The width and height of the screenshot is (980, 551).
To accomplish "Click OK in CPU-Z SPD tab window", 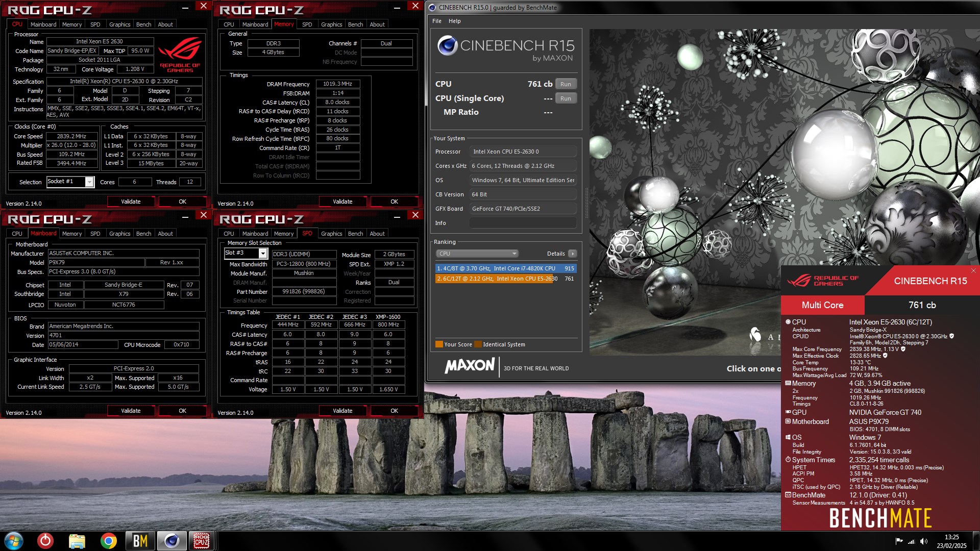I will (x=394, y=411).
